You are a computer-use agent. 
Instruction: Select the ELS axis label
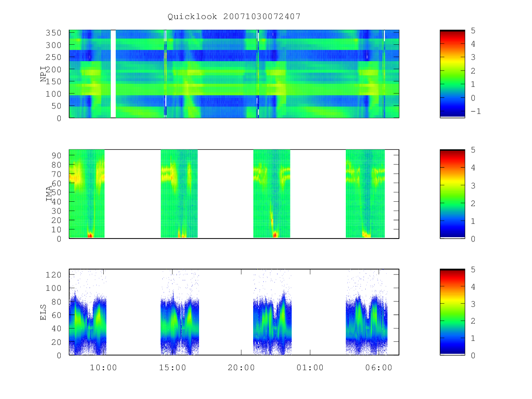(x=44, y=312)
